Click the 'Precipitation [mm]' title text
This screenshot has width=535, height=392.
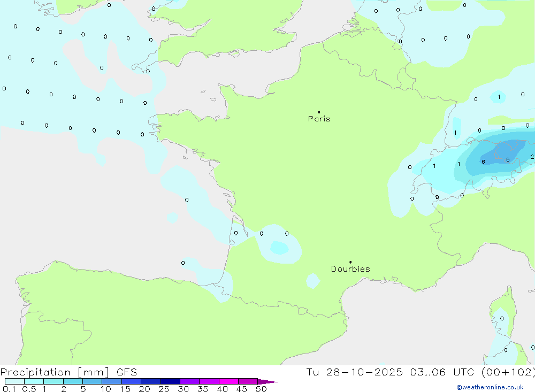pos(55,372)
